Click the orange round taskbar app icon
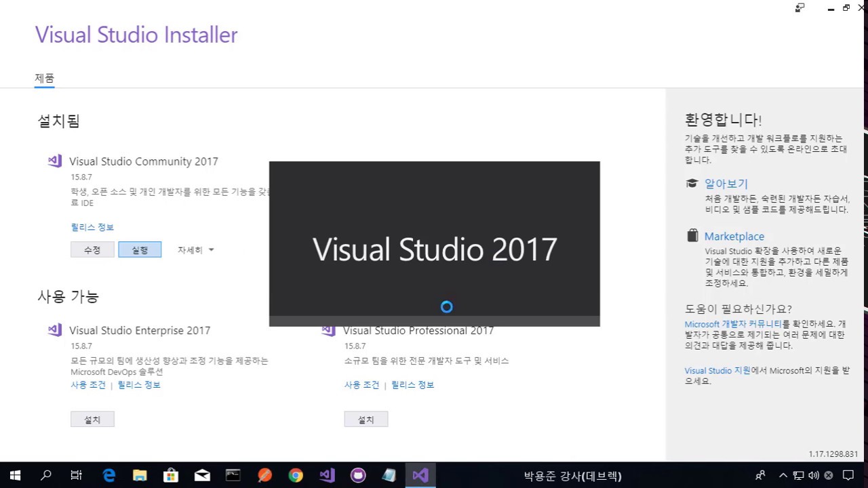 [264, 475]
